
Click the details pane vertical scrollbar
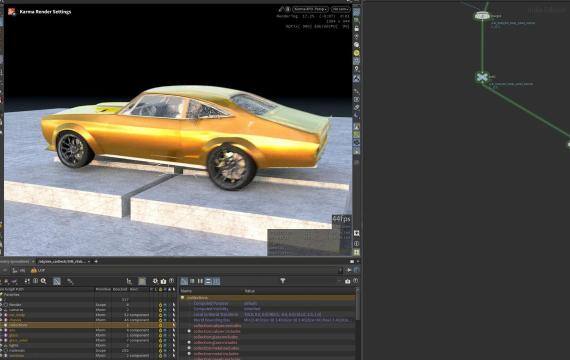pyautogui.click(x=357, y=305)
